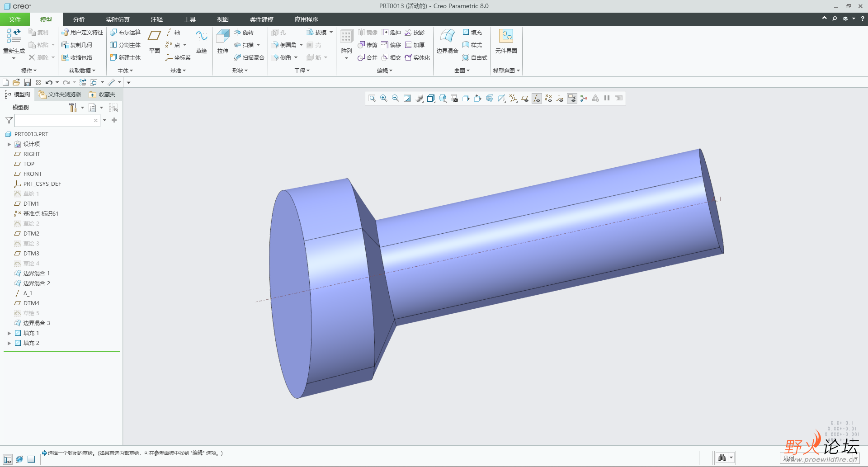
Task: Switch to the 文件夹浏览器 navigator tab
Action: tap(60, 94)
